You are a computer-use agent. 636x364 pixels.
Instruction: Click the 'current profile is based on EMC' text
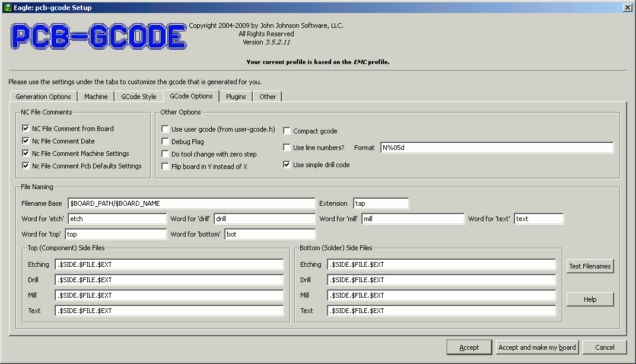pyautogui.click(x=318, y=62)
